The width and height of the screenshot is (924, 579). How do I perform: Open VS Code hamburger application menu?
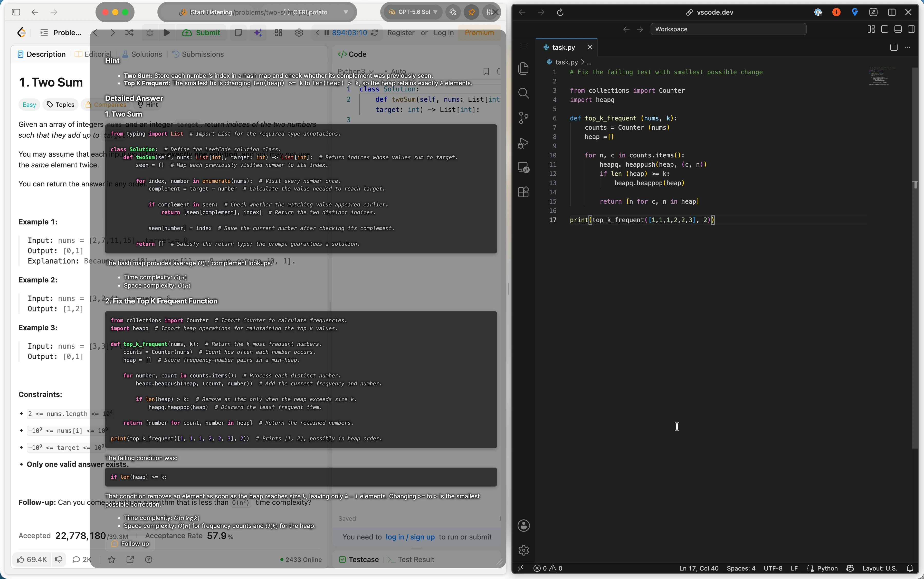click(523, 47)
